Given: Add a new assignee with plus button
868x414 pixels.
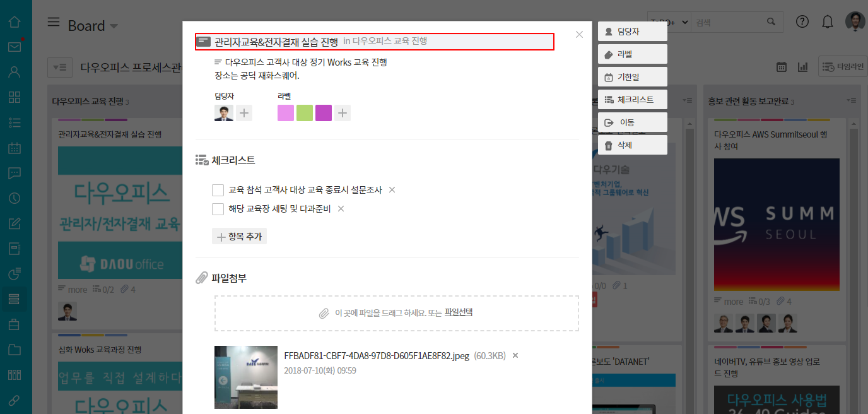Looking at the screenshot, I should (x=244, y=113).
